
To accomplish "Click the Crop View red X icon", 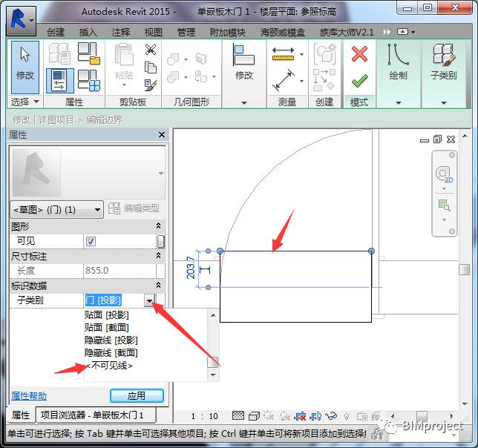I will click(x=300, y=416).
